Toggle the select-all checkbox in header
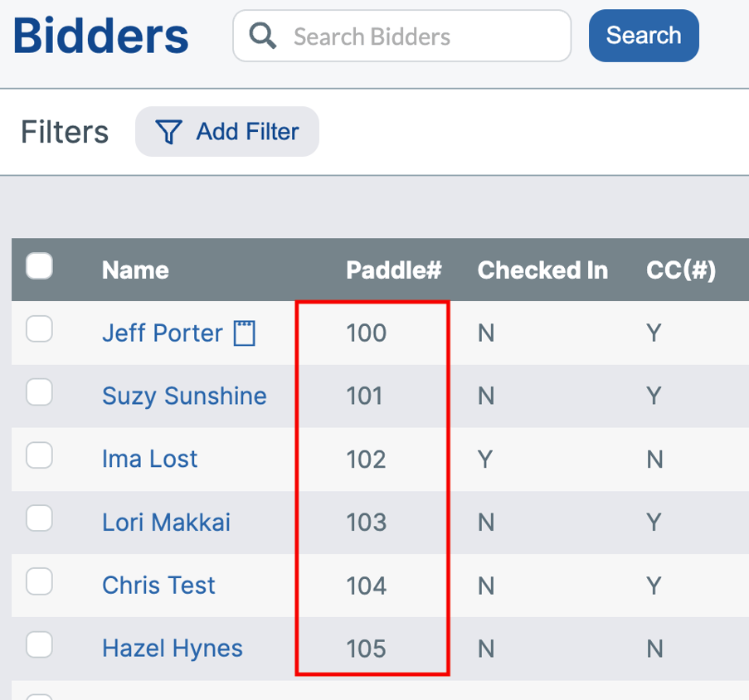 39,267
